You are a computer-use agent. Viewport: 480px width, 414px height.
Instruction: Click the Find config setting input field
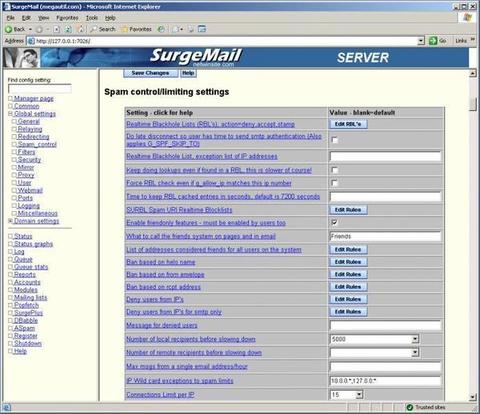(40, 89)
